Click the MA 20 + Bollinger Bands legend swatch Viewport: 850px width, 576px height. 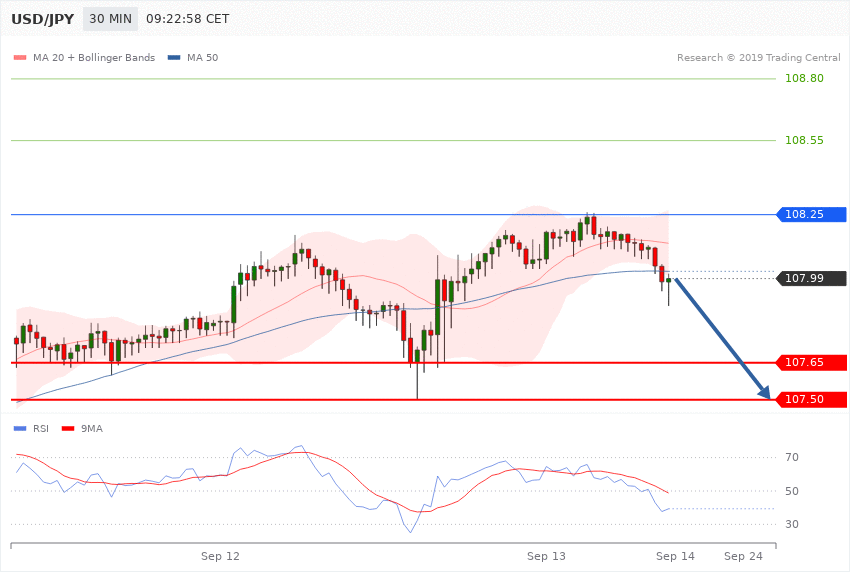click(20, 57)
